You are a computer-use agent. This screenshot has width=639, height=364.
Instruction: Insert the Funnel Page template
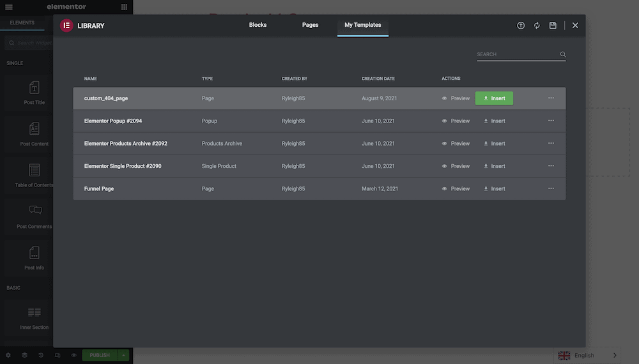495,188
